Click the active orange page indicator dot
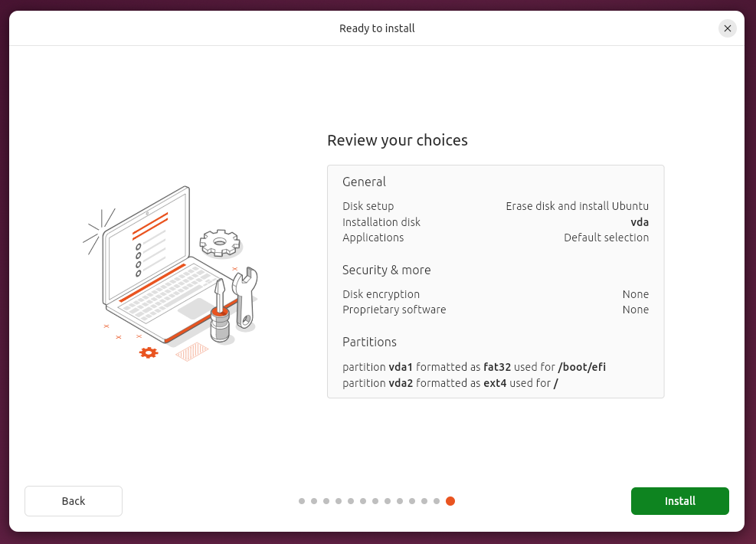Screen dimensions: 756x544 coord(450,501)
